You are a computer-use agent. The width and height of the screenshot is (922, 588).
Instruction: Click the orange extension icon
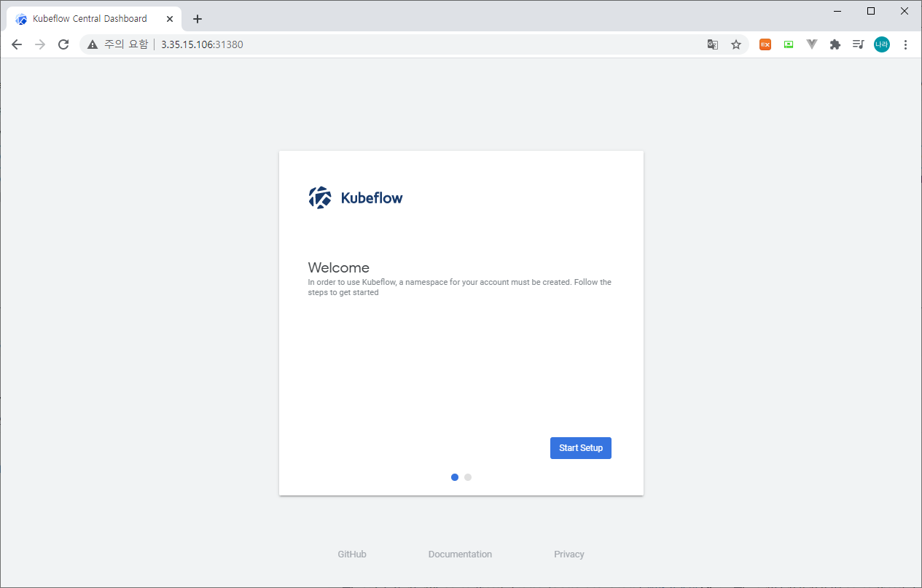[x=765, y=44]
